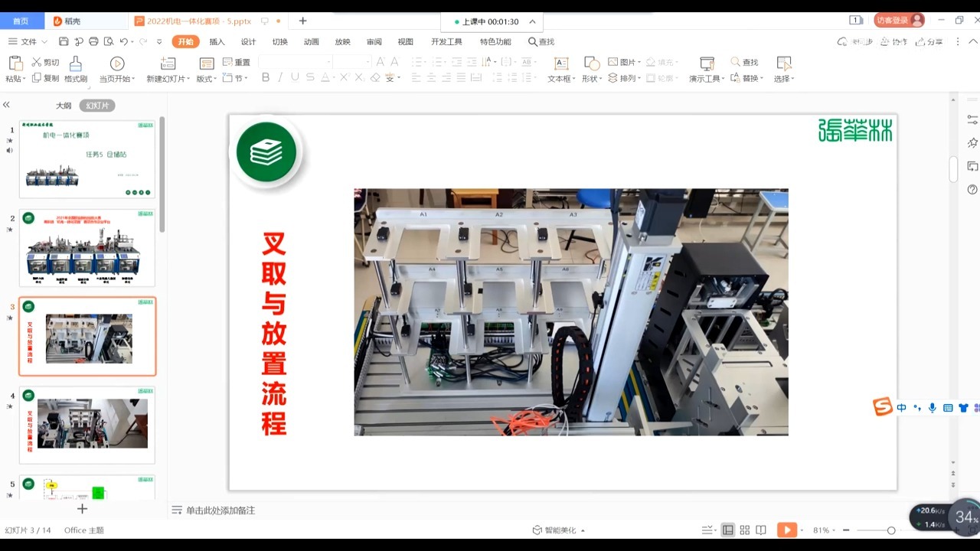Expand the 智能美化 smart beautify menu
Image resolution: width=980 pixels, height=551 pixels.
(559, 530)
